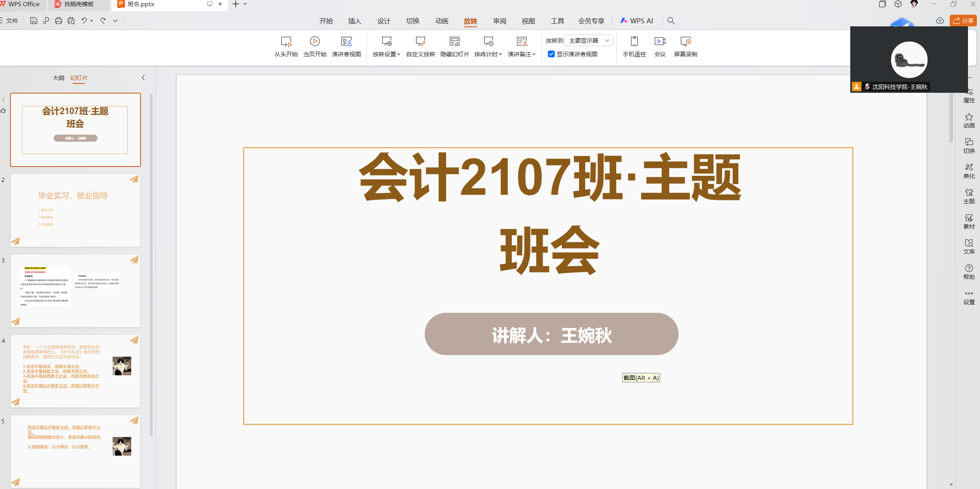The width and height of the screenshot is (980, 489).
Task: Uncheck 显示演讲者视图 checkbox
Action: tap(551, 54)
